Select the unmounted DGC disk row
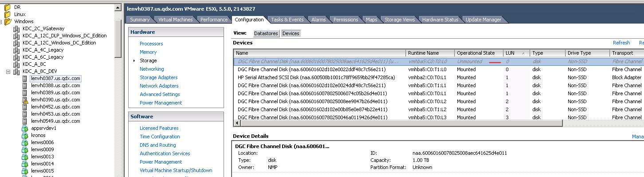644x177 pixels. click(438, 61)
